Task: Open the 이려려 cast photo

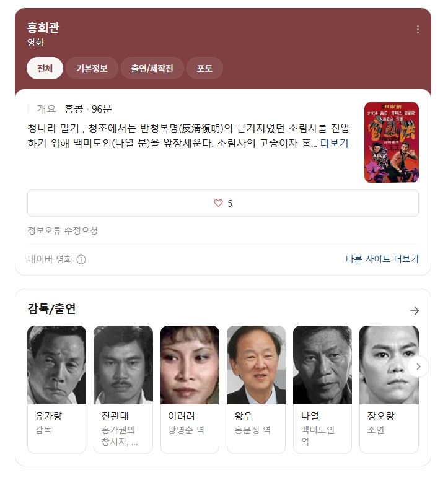Action: pos(190,365)
